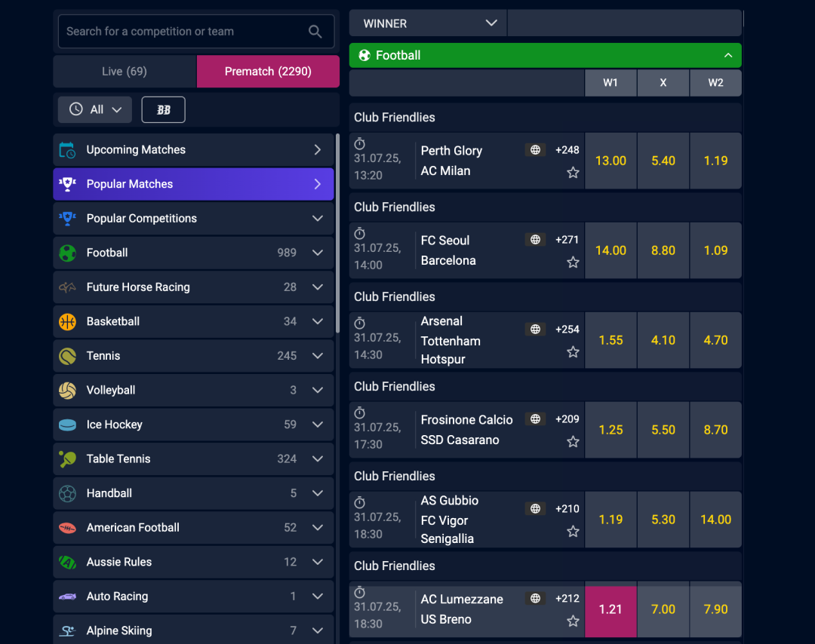
Task: Click the Aussie Rules icon
Action: coord(68,563)
